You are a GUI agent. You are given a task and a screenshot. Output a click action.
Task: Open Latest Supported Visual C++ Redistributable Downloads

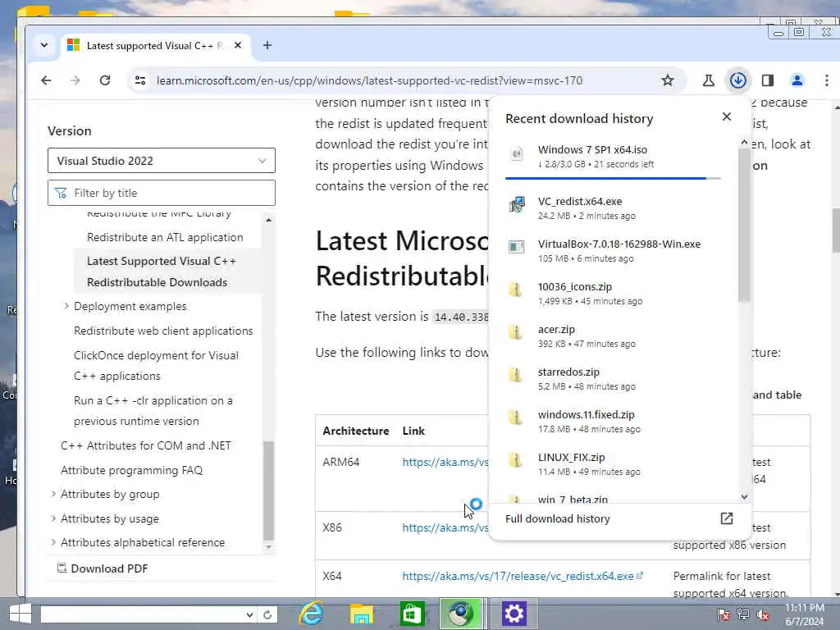[162, 272]
